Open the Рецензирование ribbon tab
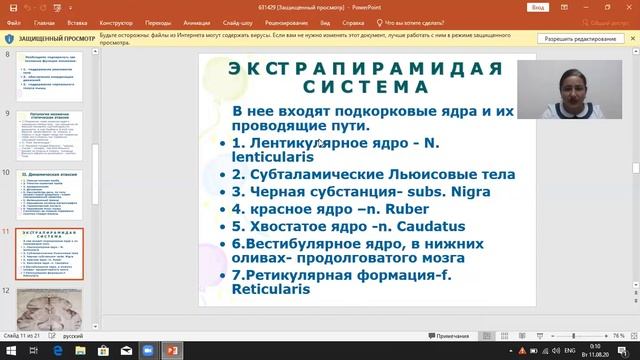Viewport: 640px width, 360px height. pos(286,23)
